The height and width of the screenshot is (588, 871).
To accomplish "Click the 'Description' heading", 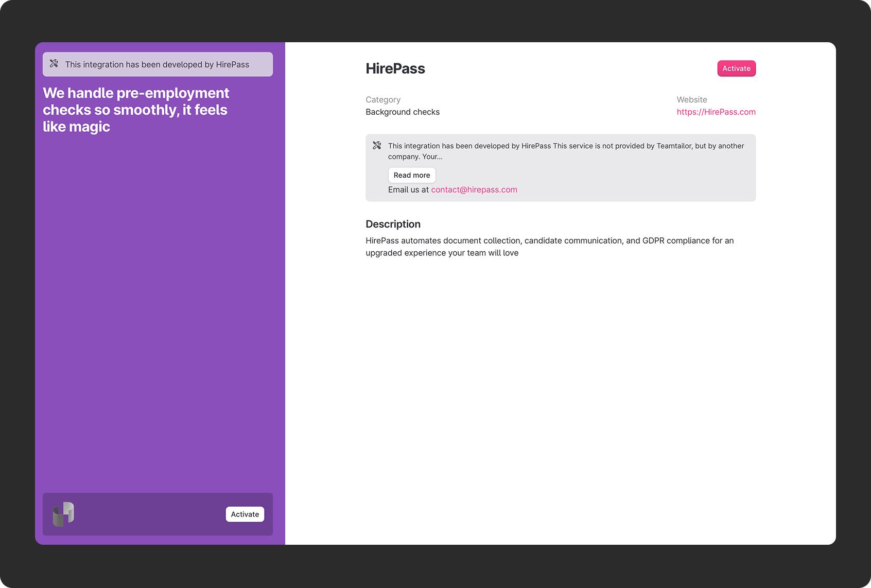I will pyautogui.click(x=393, y=224).
